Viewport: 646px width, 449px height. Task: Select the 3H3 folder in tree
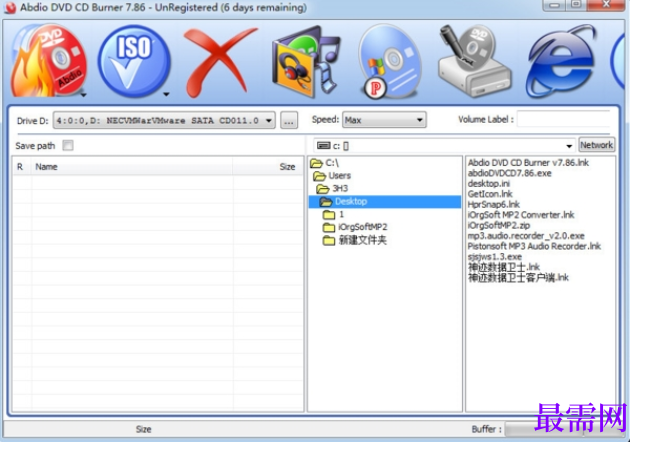332,189
